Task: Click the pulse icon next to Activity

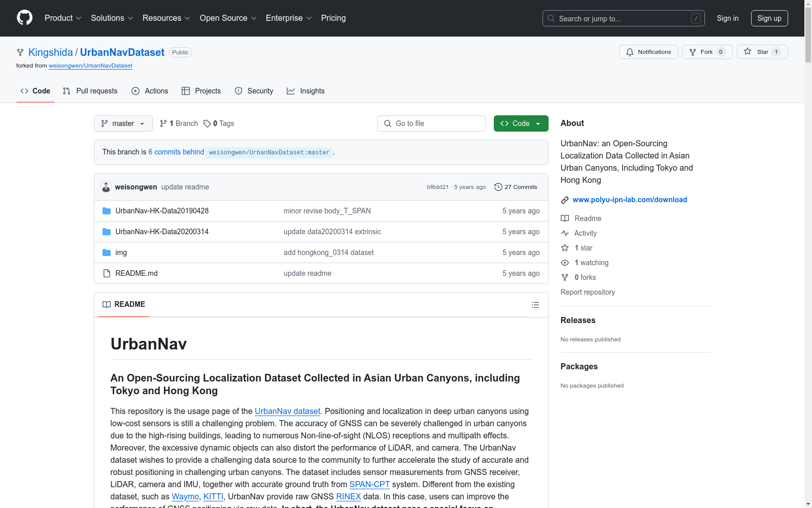Action: (x=565, y=233)
